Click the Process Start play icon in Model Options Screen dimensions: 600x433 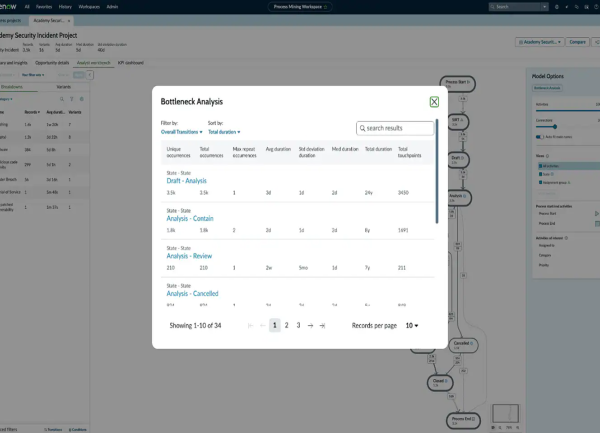click(597, 213)
